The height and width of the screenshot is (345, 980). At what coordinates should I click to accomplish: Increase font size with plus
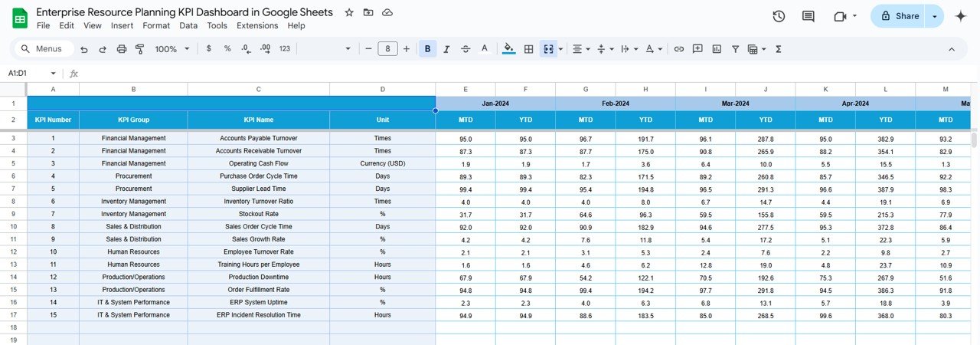(406, 48)
